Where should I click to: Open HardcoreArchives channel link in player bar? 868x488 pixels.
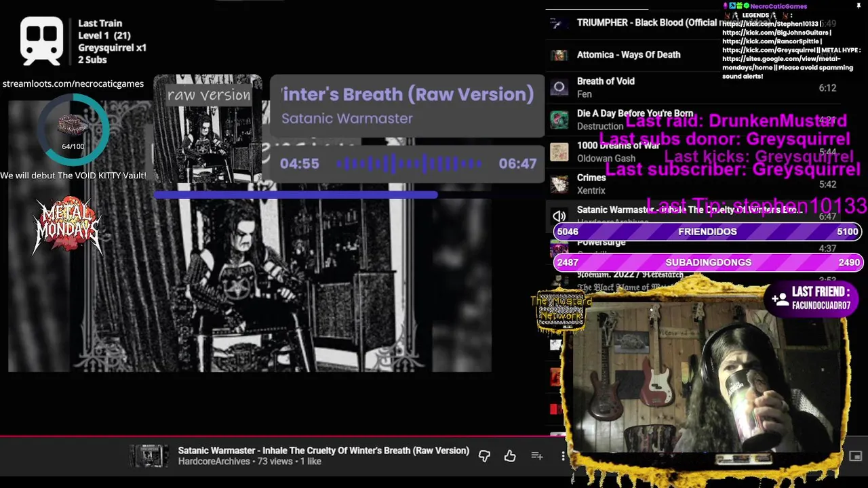[214, 462]
